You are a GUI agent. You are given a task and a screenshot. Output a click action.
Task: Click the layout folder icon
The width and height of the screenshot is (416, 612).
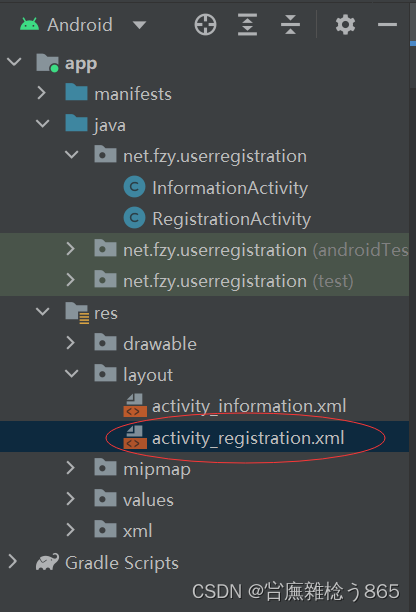coord(105,373)
